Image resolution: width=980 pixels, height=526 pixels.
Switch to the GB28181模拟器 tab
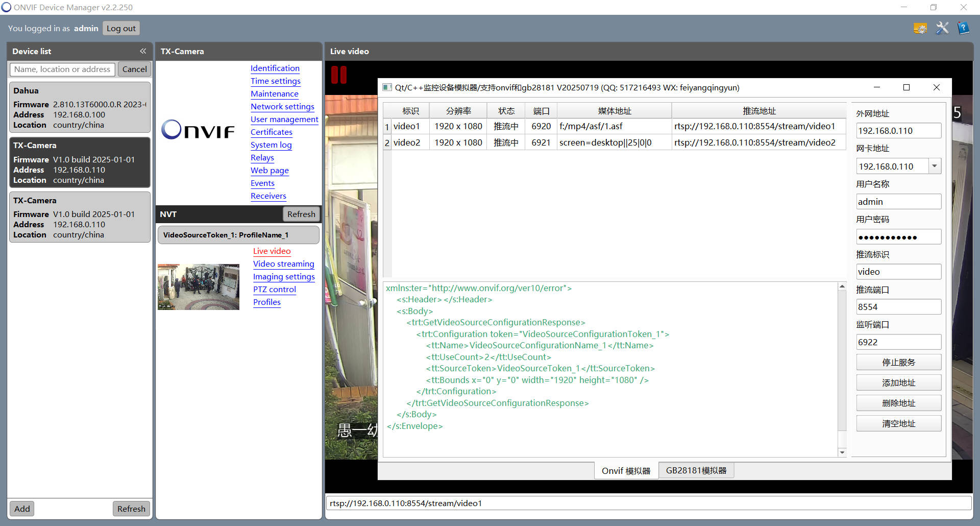click(696, 470)
